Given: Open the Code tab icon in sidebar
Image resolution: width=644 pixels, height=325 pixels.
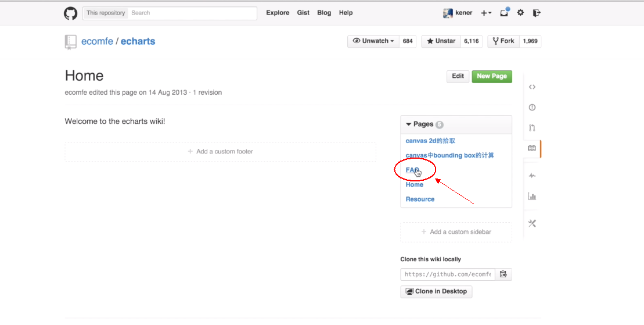Looking at the screenshot, I should 532,87.
